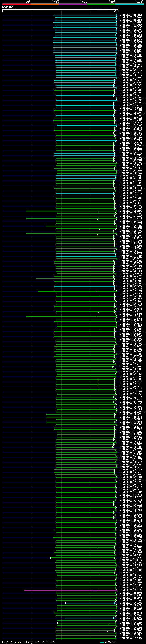Click the green bar for UniRef100_B6CQU1

(84, 90)
